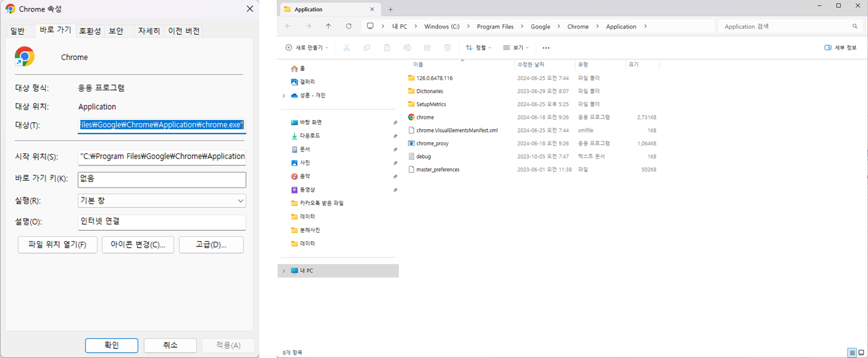Screen dimensions: 868x358
Task: Click the 설명 description field
Action: coord(162,222)
